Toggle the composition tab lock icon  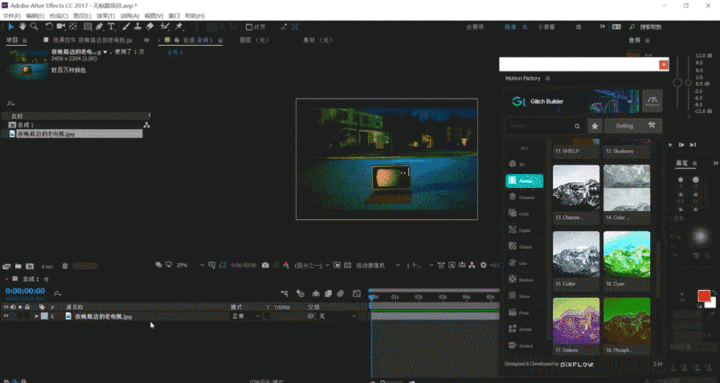176,40
